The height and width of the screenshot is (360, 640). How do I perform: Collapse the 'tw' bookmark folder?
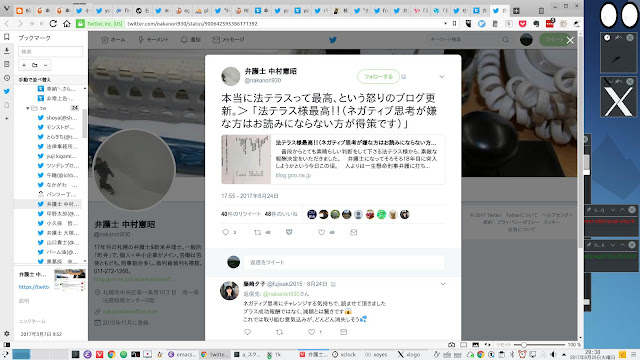tap(27, 108)
